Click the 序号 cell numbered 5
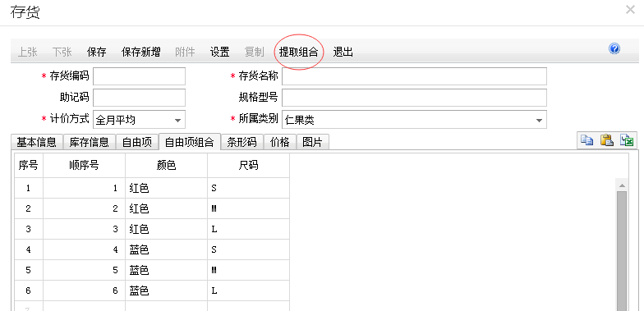Image resolution: width=644 pixels, height=311 pixels. pos(29,271)
